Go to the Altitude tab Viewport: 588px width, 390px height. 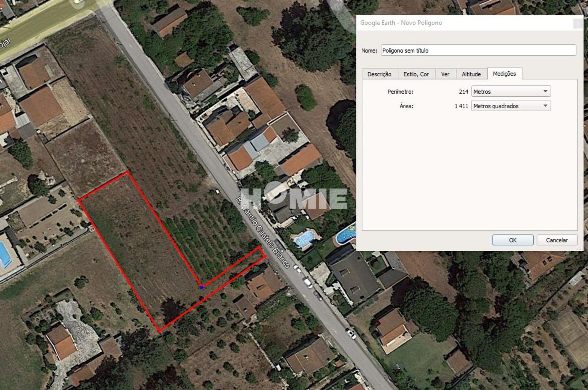tap(471, 74)
